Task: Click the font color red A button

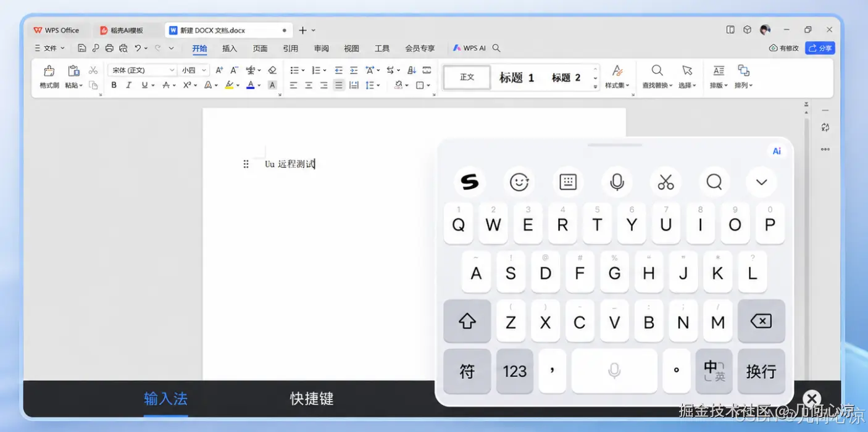Action: pyautogui.click(x=250, y=85)
